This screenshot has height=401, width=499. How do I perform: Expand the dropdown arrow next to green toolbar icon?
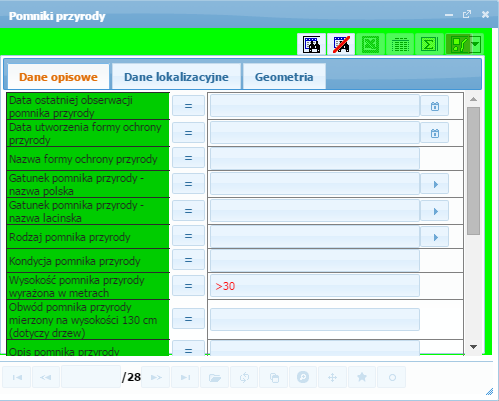[x=476, y=44]
